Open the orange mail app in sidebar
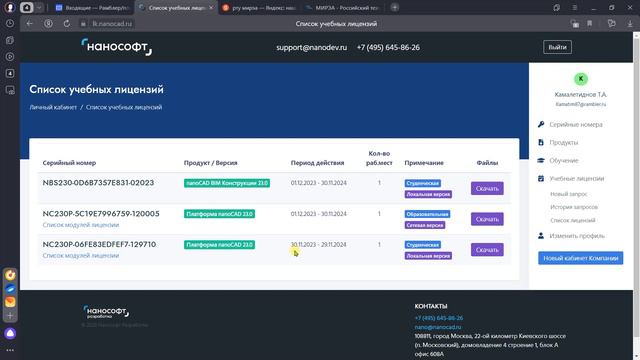This screenshot has height=360, width=640. tap(10, 302)
